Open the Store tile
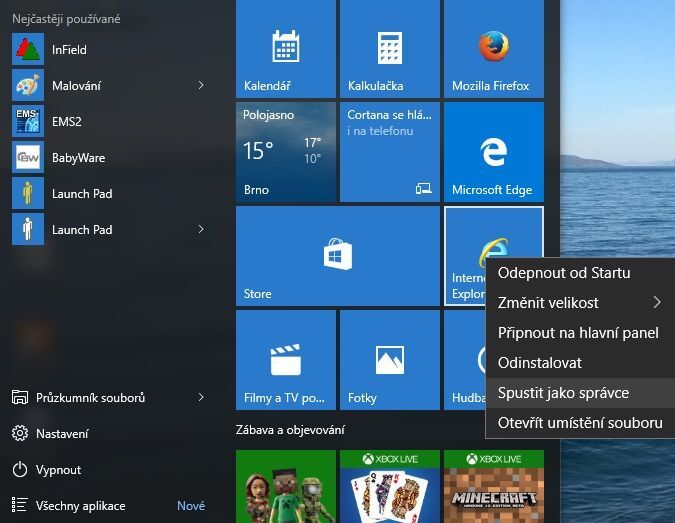675x523 pixels. (x=337, y=255)
